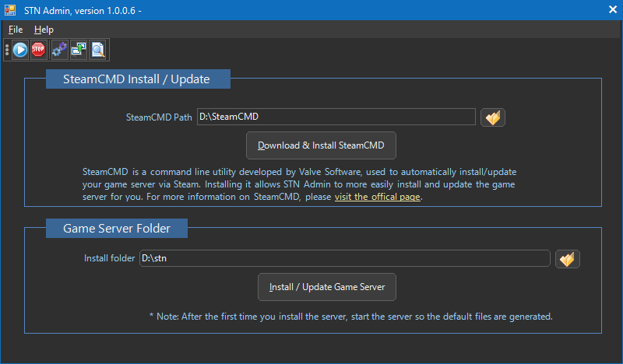Browse for the game server install folder
The width and height of the screenshot is (623, 364).
point(568,258)
